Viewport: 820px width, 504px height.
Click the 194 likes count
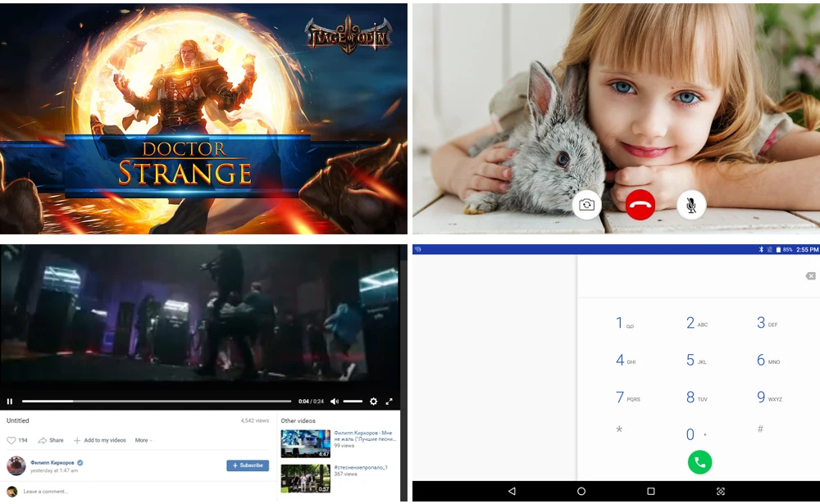pyautogui.click(x=23, y=440)
